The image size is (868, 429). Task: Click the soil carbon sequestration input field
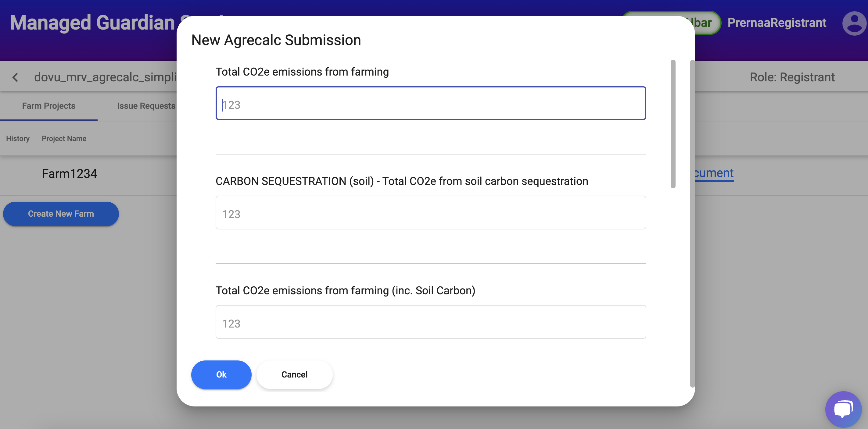[430, 213]
